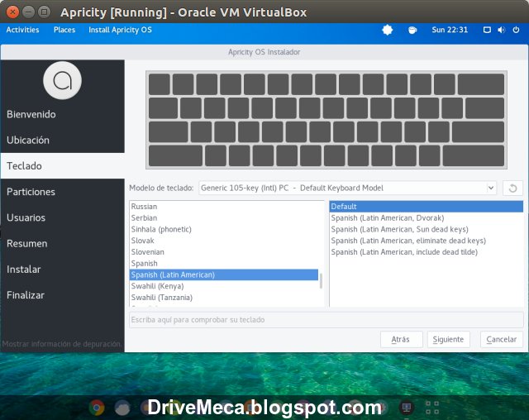
Task: Select Slovak in the layout list
Action: coord(224,241)
